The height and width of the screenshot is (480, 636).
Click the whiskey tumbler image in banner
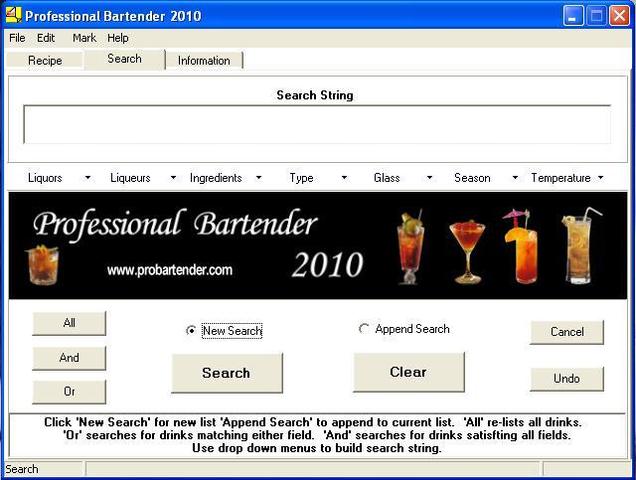pyautogui.click(x=42, y=265)
